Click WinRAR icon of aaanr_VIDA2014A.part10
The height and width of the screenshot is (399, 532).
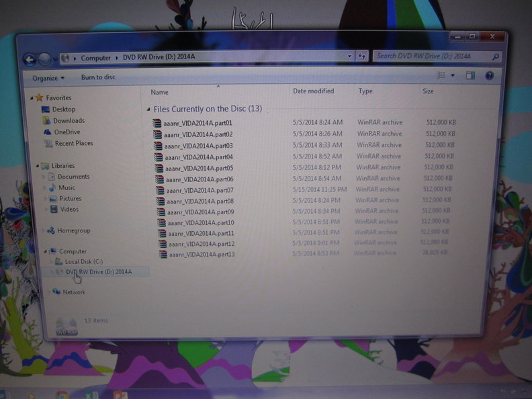coord(161,223)
